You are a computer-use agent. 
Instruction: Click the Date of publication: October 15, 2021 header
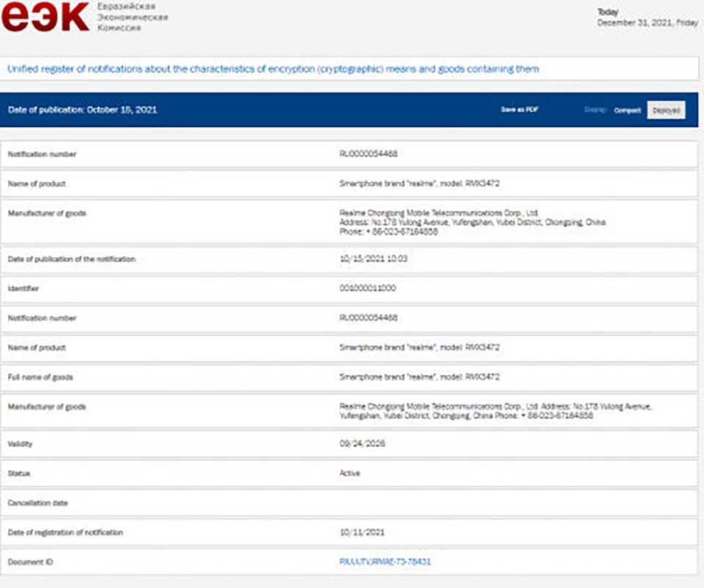pos(82,110)
